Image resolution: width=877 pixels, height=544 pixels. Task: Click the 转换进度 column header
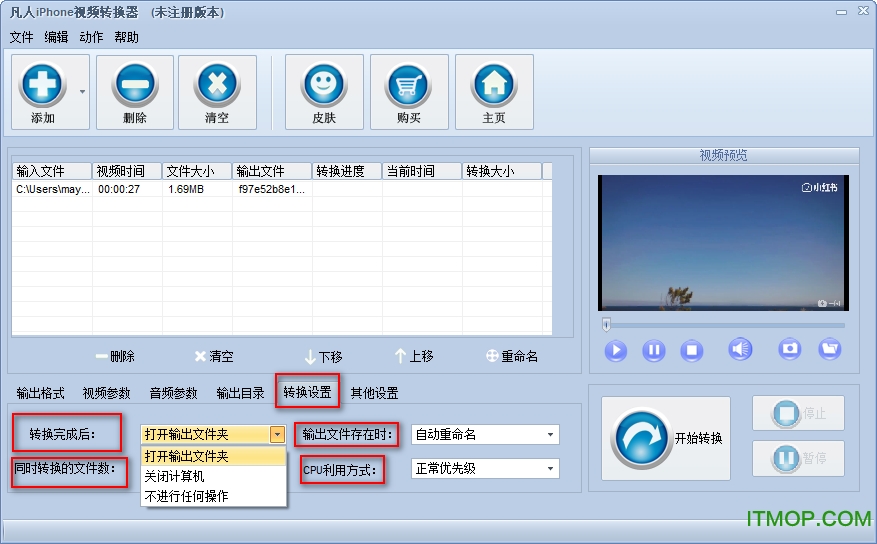[x=347, y=171]
